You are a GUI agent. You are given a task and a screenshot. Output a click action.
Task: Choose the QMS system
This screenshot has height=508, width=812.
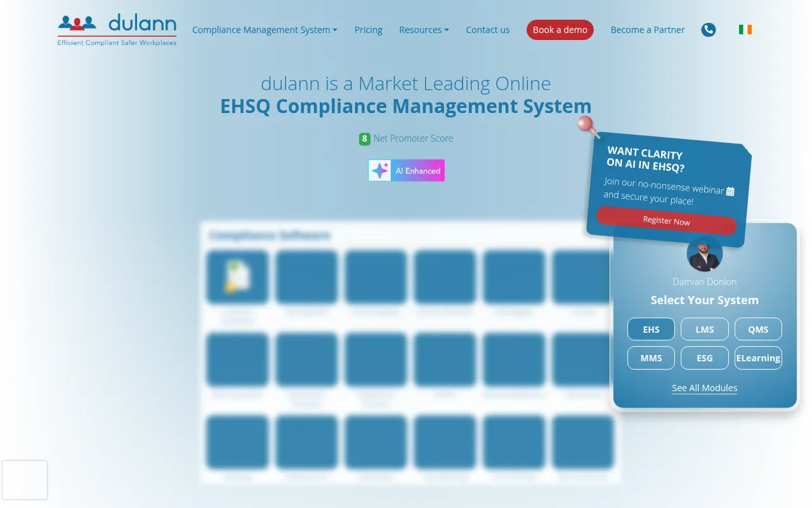(x=758, y=330)
